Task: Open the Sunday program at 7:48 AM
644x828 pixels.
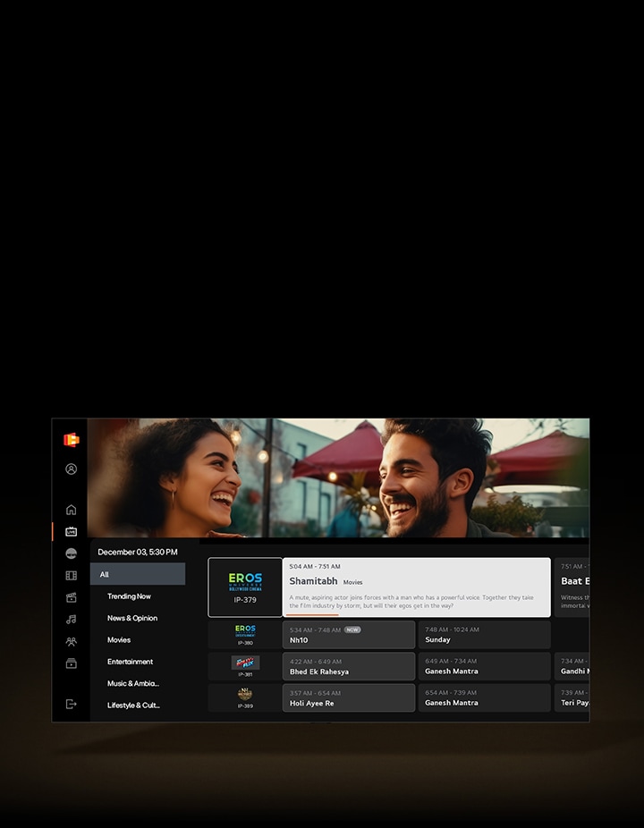Action: (x=485, y=635)
